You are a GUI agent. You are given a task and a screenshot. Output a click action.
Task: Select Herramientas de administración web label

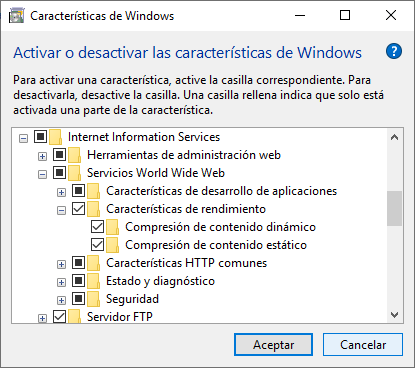click(184, 155)
